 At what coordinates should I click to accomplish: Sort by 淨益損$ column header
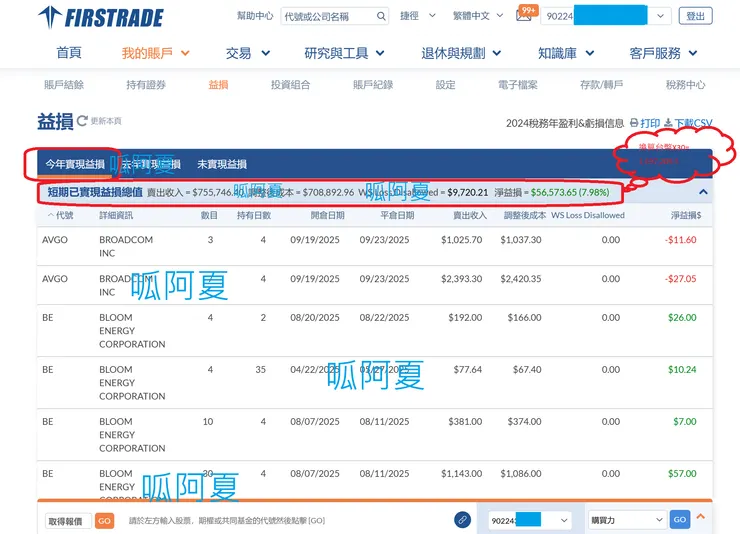coord(686,215)
